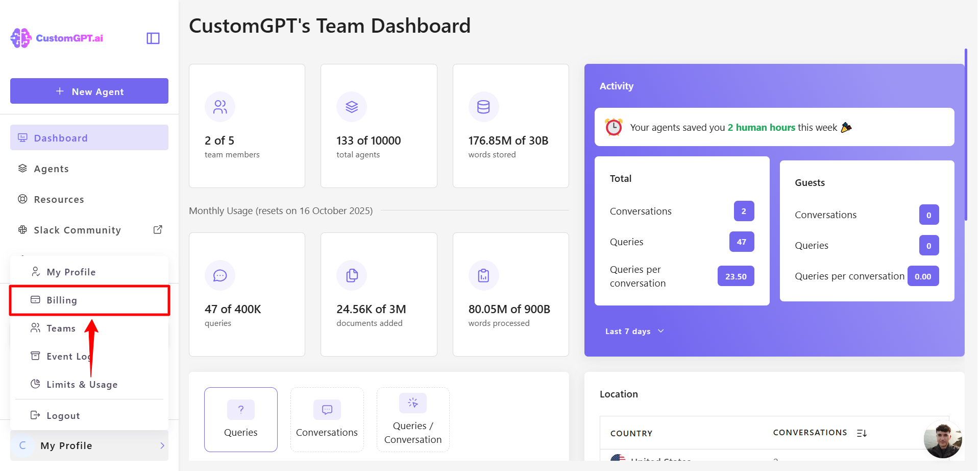Open the Last 7 days dropdown
Screen dimensions: 980x471
[x=634, y=331]
